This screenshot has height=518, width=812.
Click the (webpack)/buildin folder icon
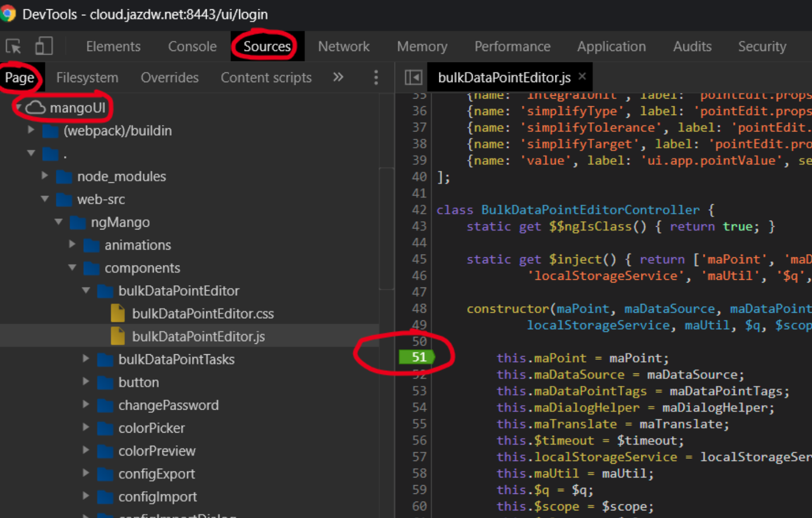pos(50,131)
